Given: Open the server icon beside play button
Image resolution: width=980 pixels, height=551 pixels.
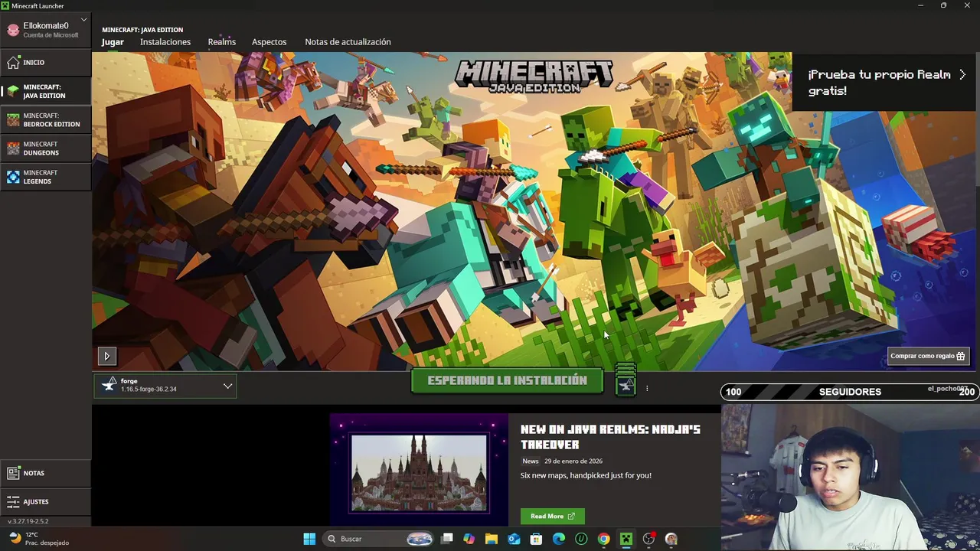Looking at the screenshot, I should pyautogui.click(x=626, y=380).
